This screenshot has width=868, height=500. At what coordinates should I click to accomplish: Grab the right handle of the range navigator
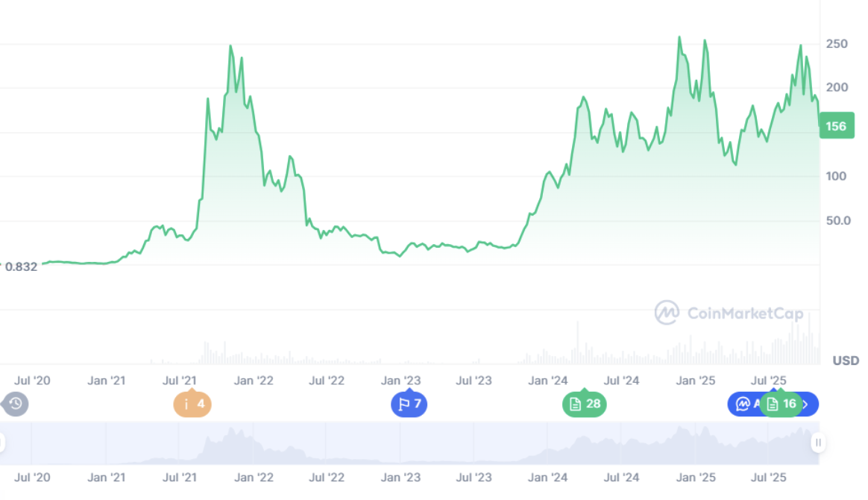coord(818,443)
